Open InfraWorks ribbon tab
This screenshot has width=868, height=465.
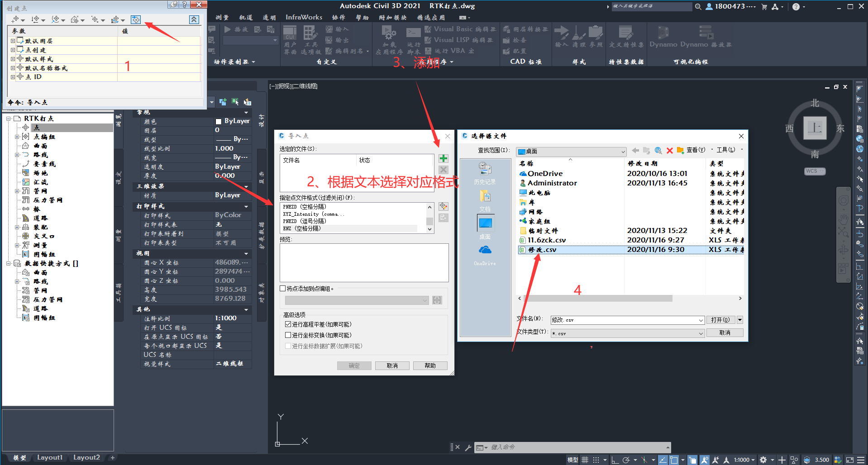[x=304, y=17]
